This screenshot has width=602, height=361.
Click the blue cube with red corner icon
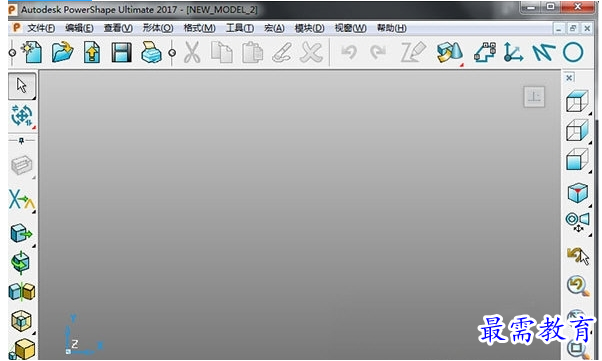click(577, 193)
